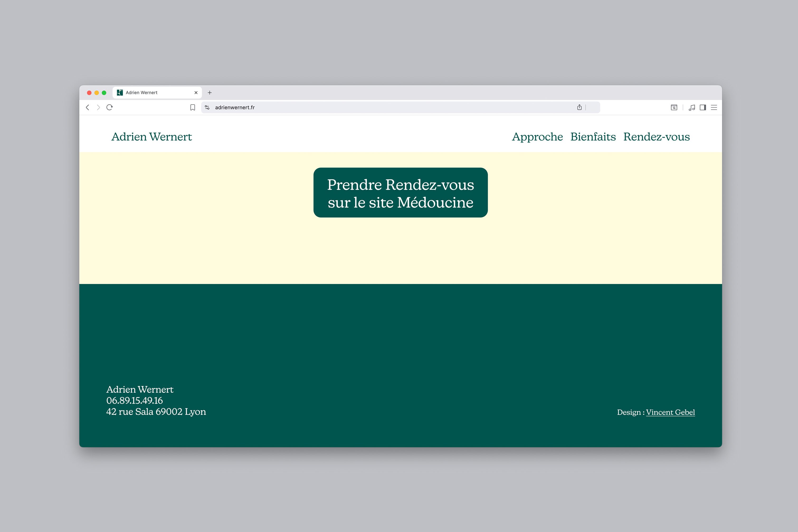Go back to the previous page
798x532 pixels.
pos(88,108)
